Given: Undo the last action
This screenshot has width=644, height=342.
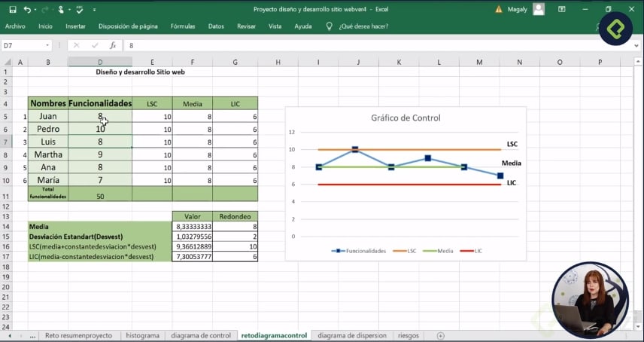Looking at the screenshot, I should tap(26, 9).
